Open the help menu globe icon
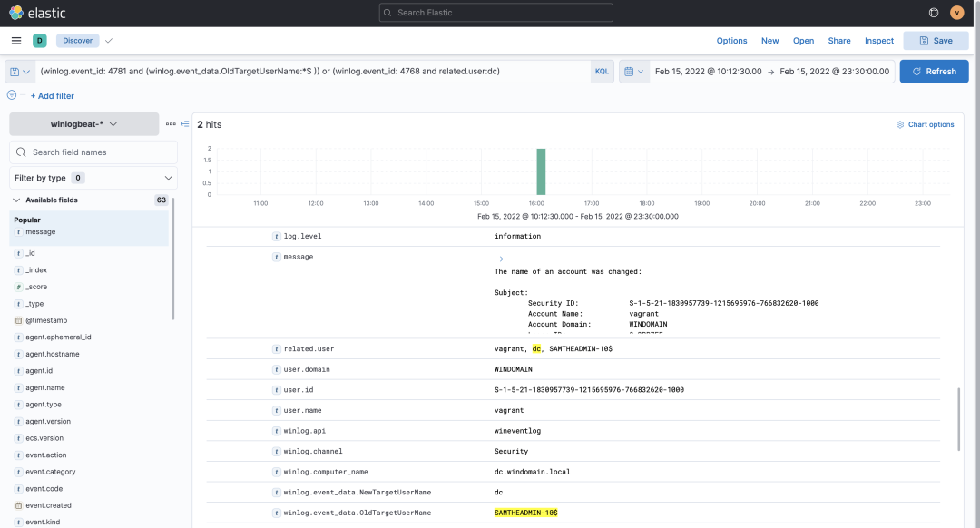 click(x=934, y=13)
